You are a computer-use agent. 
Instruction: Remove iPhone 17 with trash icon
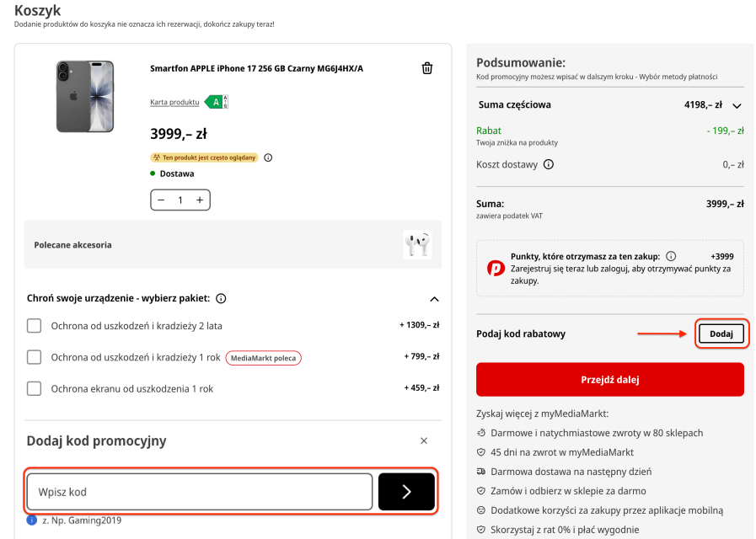pyautogui.click(x=426, y=68)
